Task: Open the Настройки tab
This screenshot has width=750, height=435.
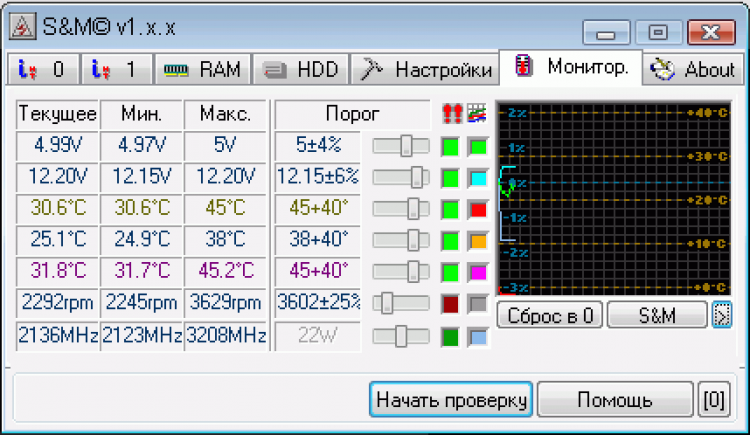Action: (x=425, y=69)
